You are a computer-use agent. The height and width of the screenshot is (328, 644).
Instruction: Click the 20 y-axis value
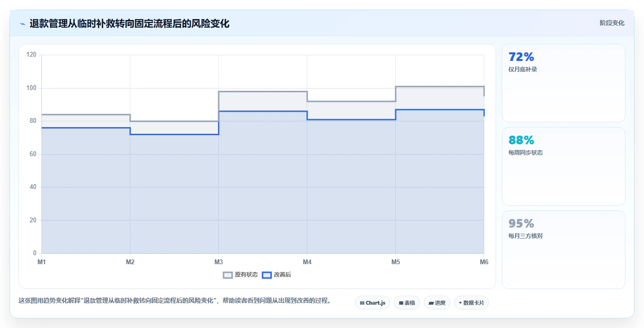coord(33,220)
